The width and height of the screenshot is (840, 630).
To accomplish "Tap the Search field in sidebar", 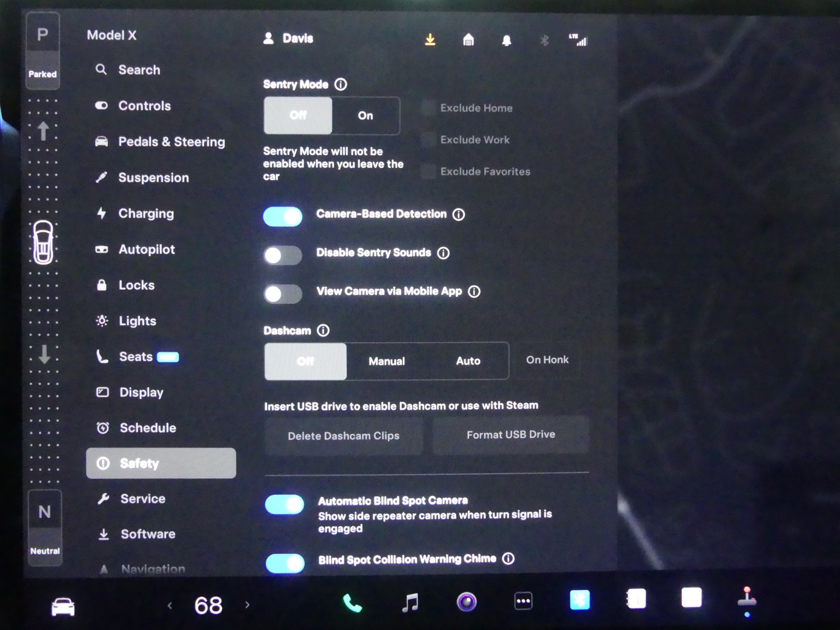I will click(x=139, y=70).
